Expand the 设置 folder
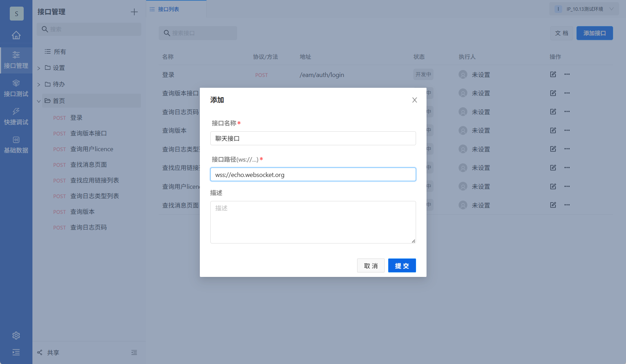Viewport: 626px width, 364px height. (x=39, y=68)
